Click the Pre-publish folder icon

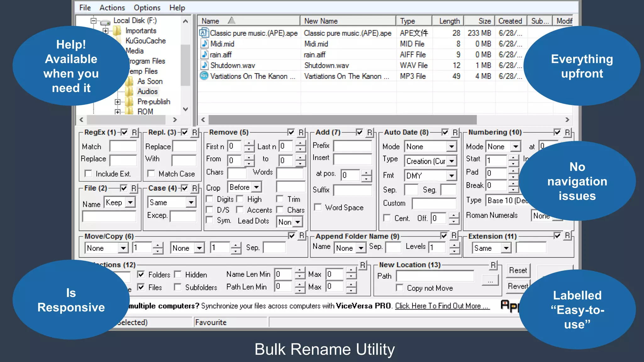pyautogui.click(x=129, y=102)
